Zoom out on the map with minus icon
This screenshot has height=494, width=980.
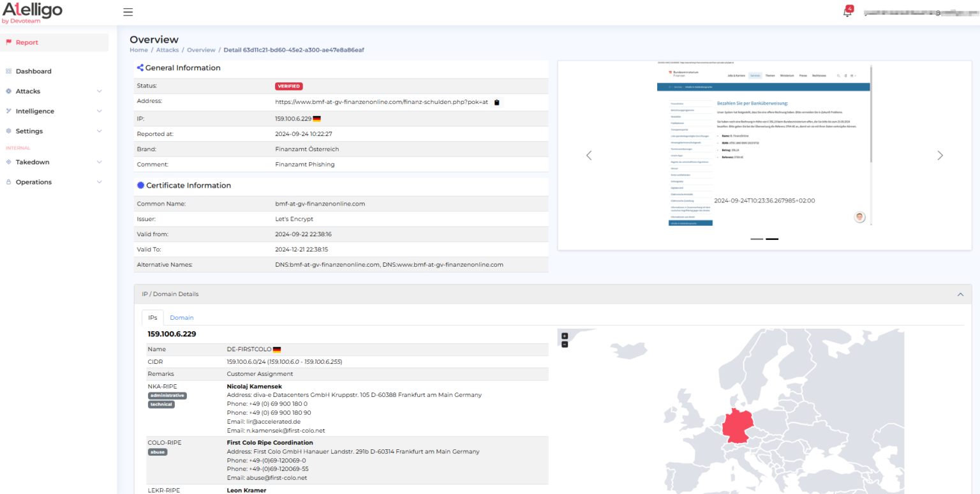coord(565,345)
